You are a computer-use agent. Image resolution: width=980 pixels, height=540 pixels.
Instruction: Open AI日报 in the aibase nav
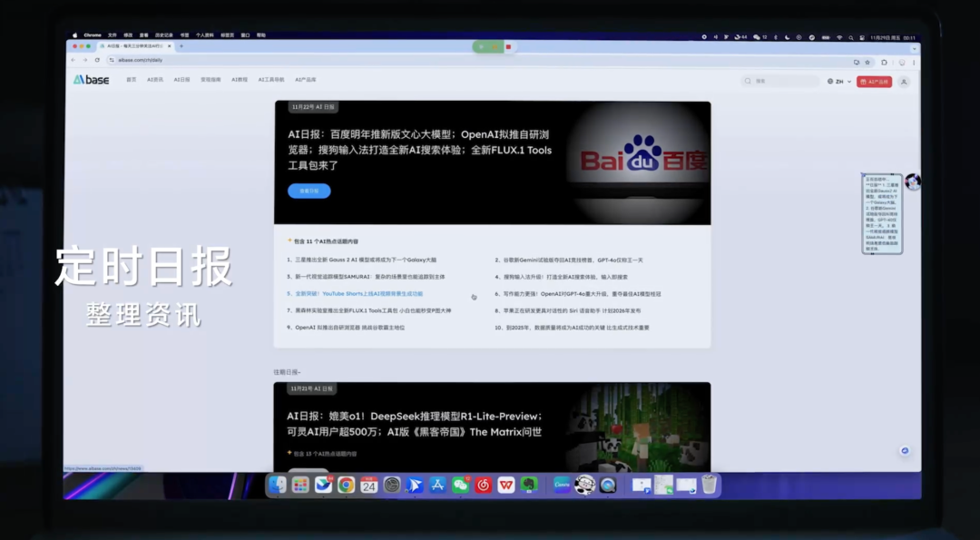tap(181, 80)
